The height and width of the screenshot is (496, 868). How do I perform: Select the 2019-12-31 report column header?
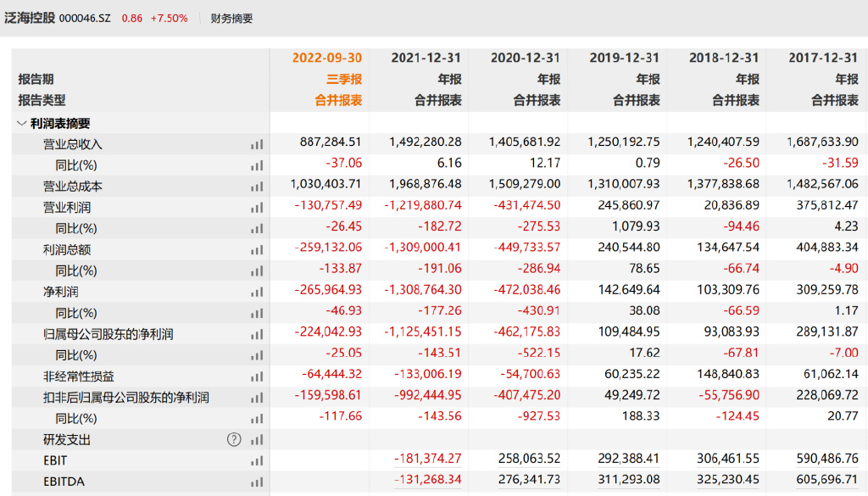[625, 58]
